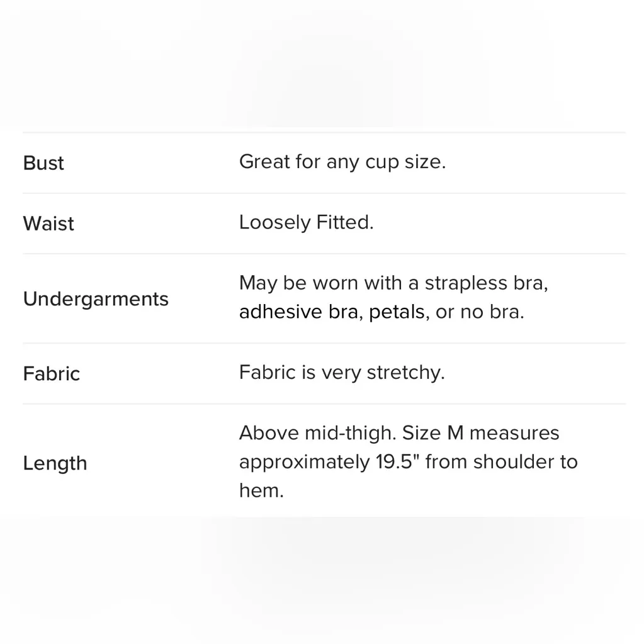Click the text 'Great for any cup size.'
644x644 pixels.
342,162
